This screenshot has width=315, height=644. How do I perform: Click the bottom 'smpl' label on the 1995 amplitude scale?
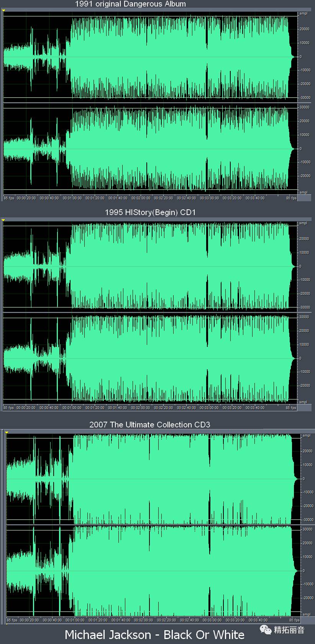coord(304,402)
